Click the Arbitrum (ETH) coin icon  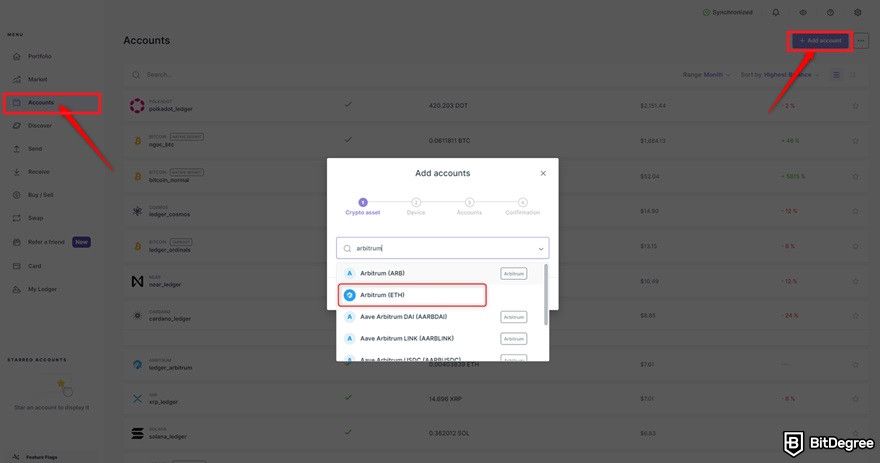coord(350,295)
